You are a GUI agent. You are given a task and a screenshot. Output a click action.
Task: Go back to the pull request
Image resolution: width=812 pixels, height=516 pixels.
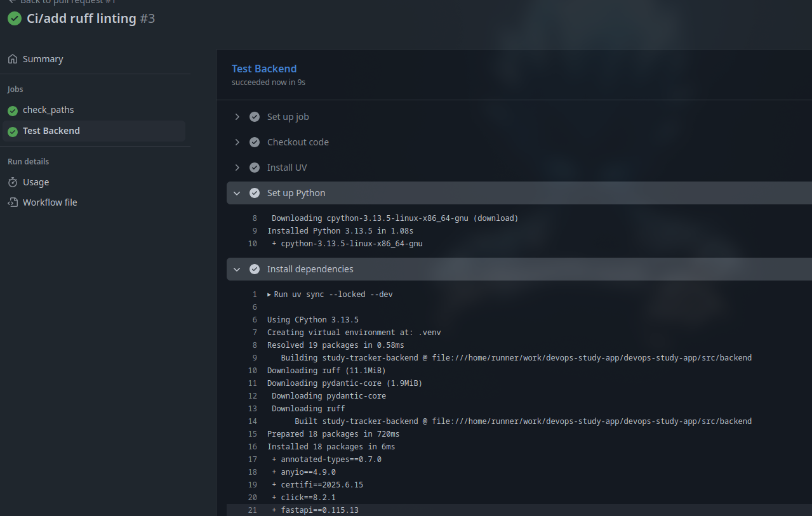62,2
